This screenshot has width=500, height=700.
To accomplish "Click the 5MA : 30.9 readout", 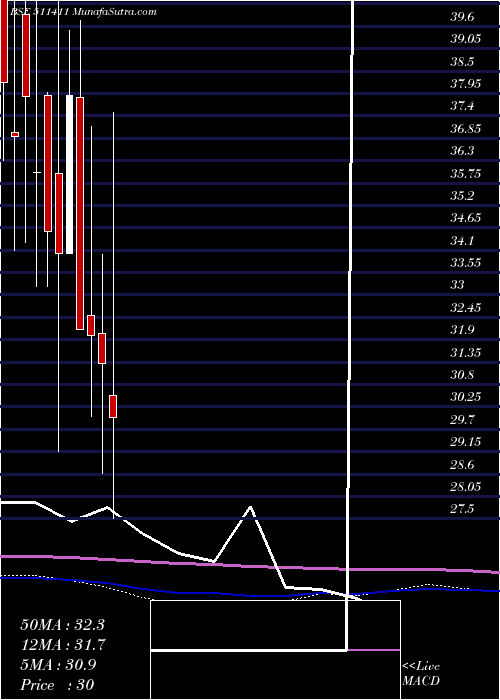I will coord(58,665).
